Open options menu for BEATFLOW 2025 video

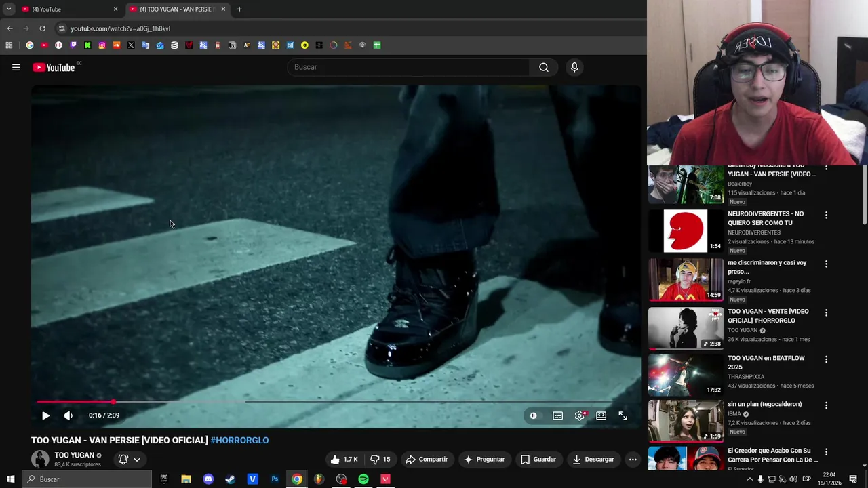point(826,359)
